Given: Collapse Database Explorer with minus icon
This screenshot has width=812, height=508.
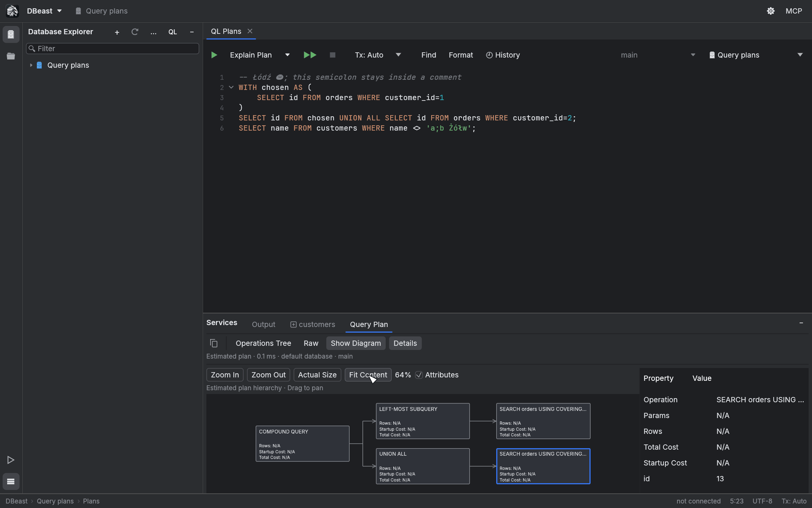Looking at the screenshot, I should tap(192, 32).
